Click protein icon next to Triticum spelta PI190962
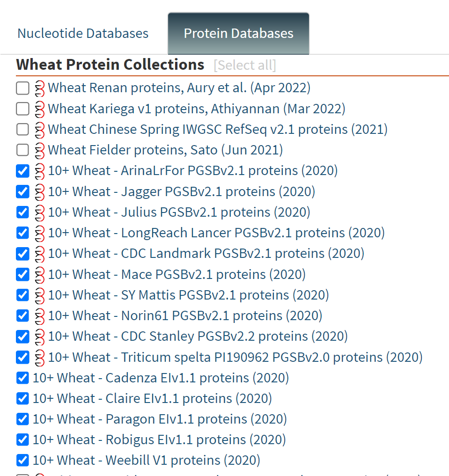The image size is (449, 476). click(x=40, y=357)
